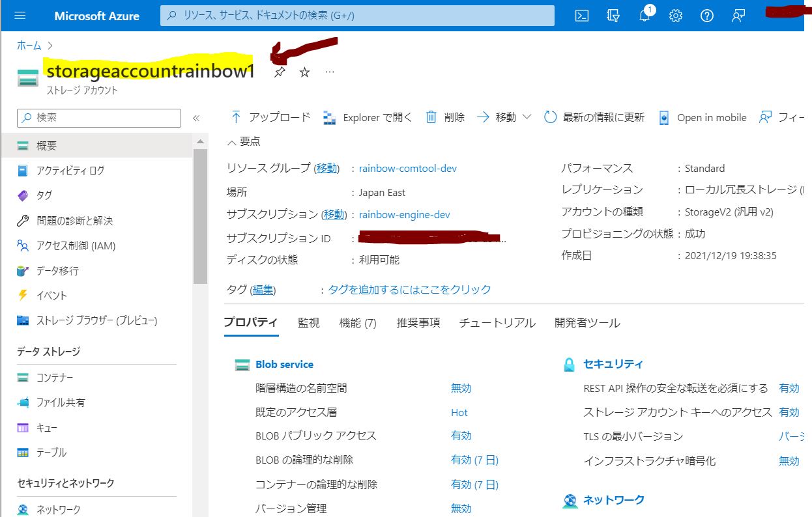Open the directories and subscriptions filter icon

tap(613, 16)
